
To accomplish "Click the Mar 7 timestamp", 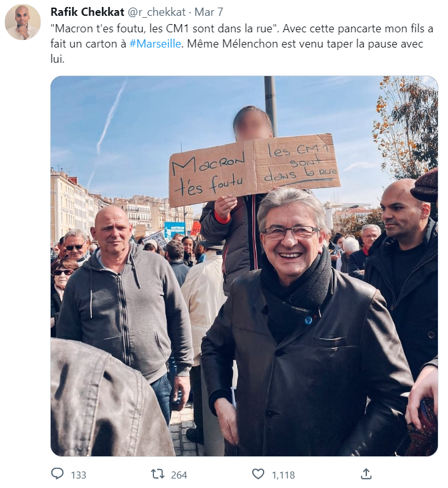I will (208, 12).
